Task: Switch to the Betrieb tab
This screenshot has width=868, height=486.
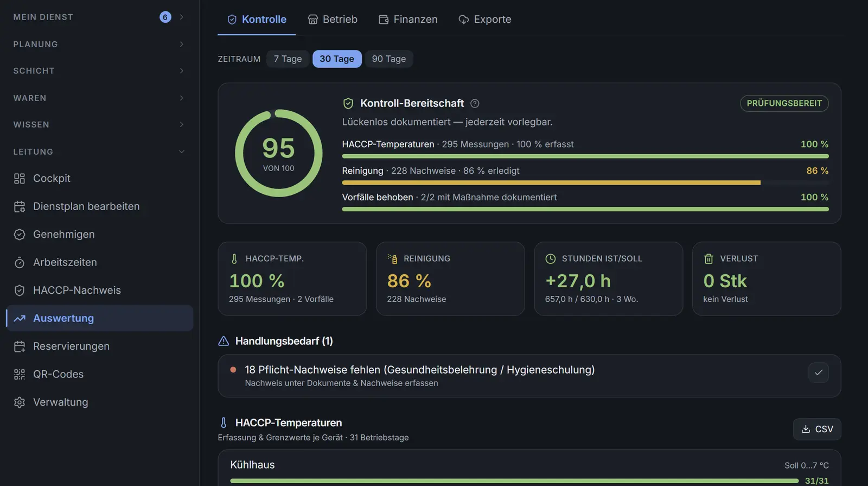Action: 333,20
